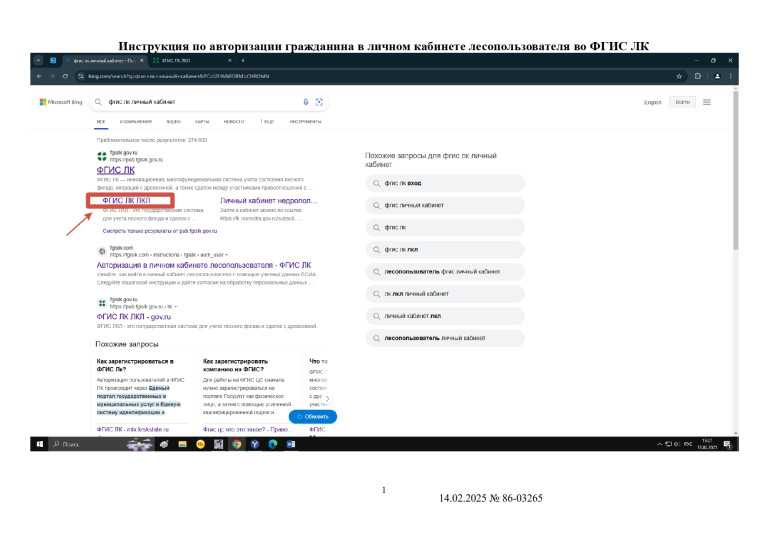Image resolution: width=760 pixels, height=537 pixels.
Task: Open the tab search dropdown arrow
Action: coord(38,61)
